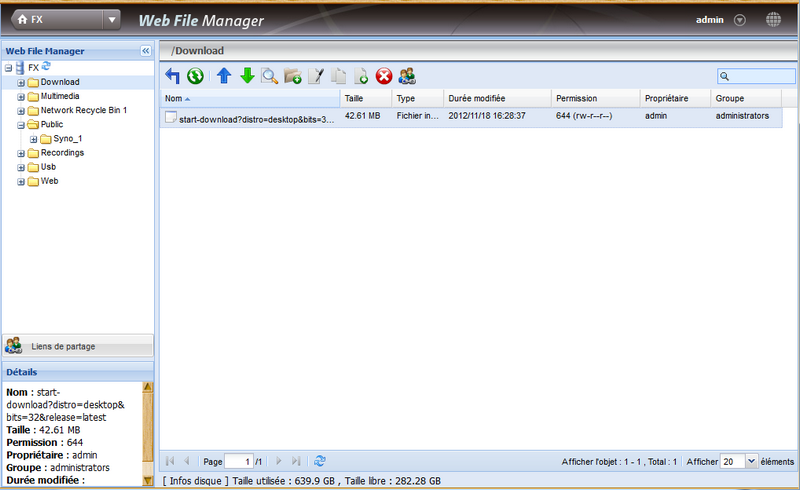Click the share users toolbar icon

coord(407,76)
